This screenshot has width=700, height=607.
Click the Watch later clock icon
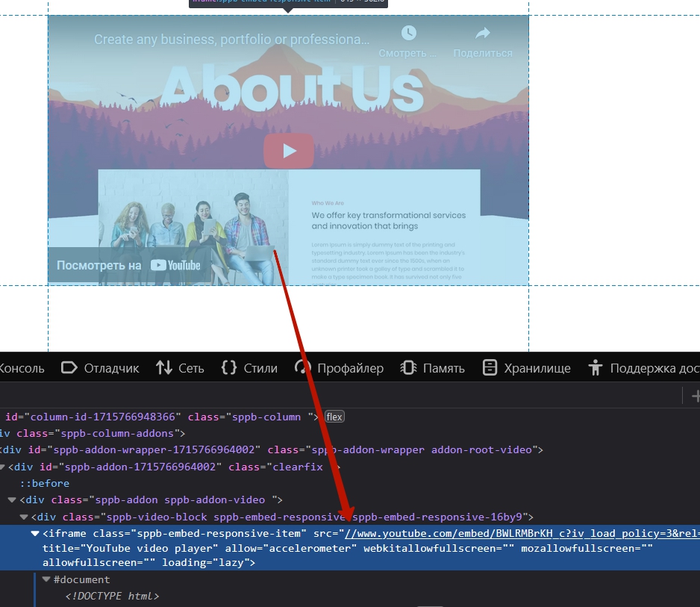click(x=407, y=34)
